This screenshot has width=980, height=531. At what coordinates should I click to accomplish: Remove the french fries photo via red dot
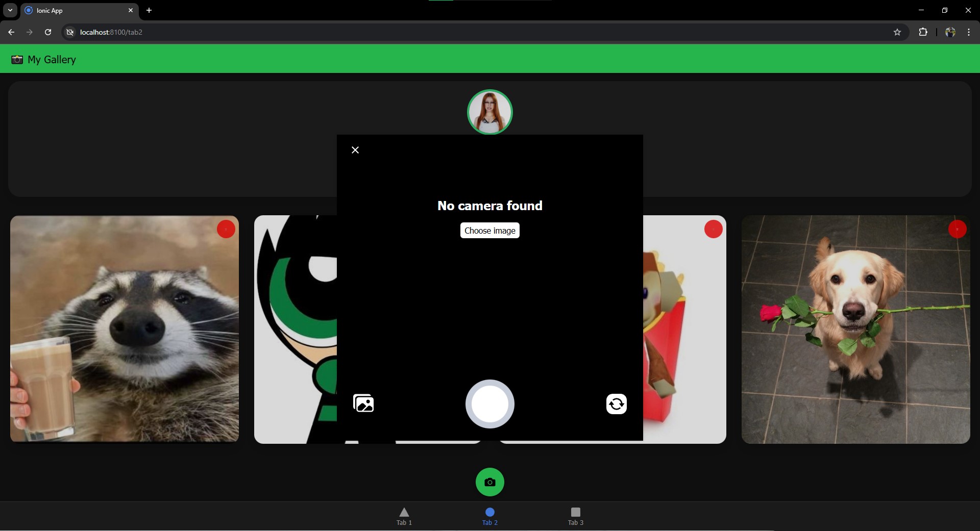click(x=714, y=229)
